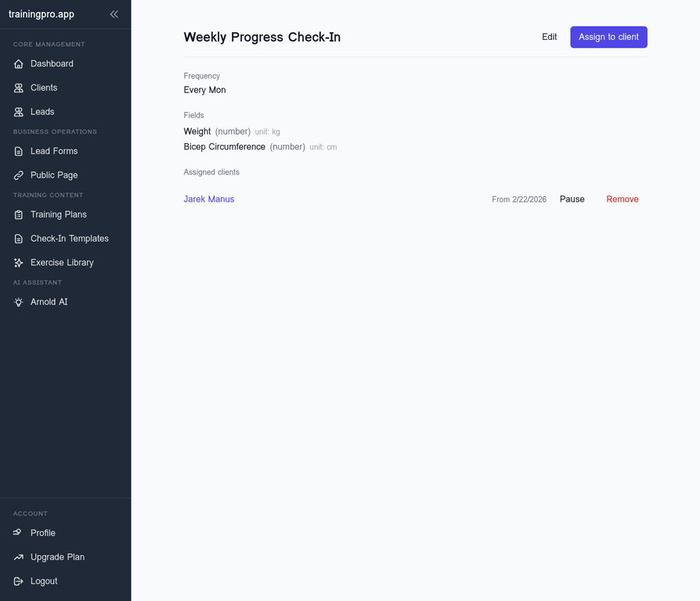The image size is (700, 601).
Task: Click the Training Plans clipboard icon
Action: 18,214
